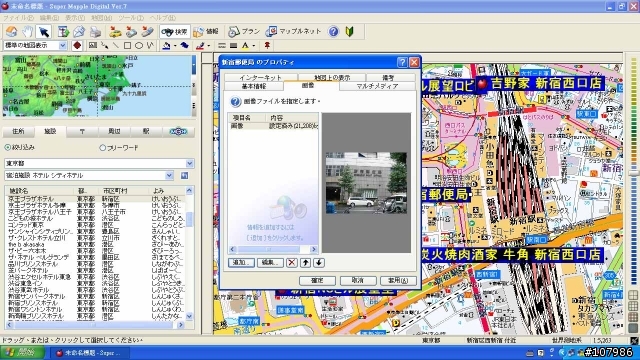Screen dimensions: 640x360
Task: Click the red pushpin icon
Action: pyautogui.click(x=267, y=45)
